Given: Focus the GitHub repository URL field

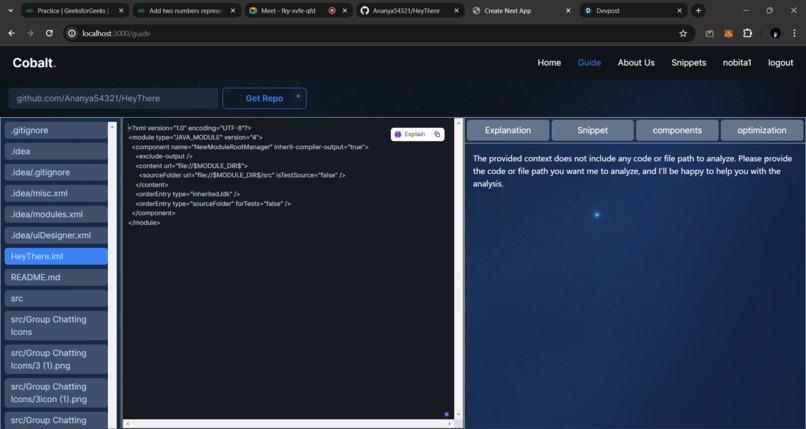Looking at the screenshot, I should click(x=113, y=98).
